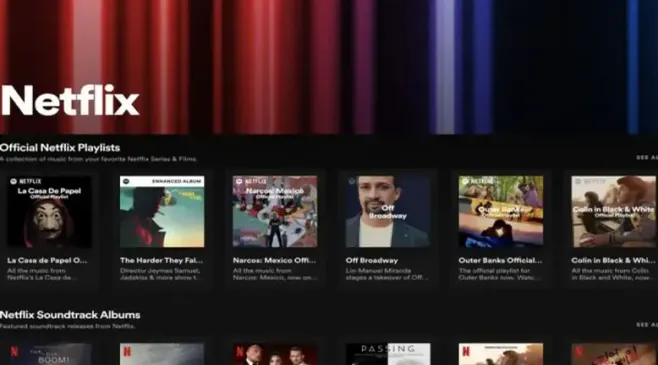
Task: Open the Off Broadway playlist cover
Action: click(388, 211)
